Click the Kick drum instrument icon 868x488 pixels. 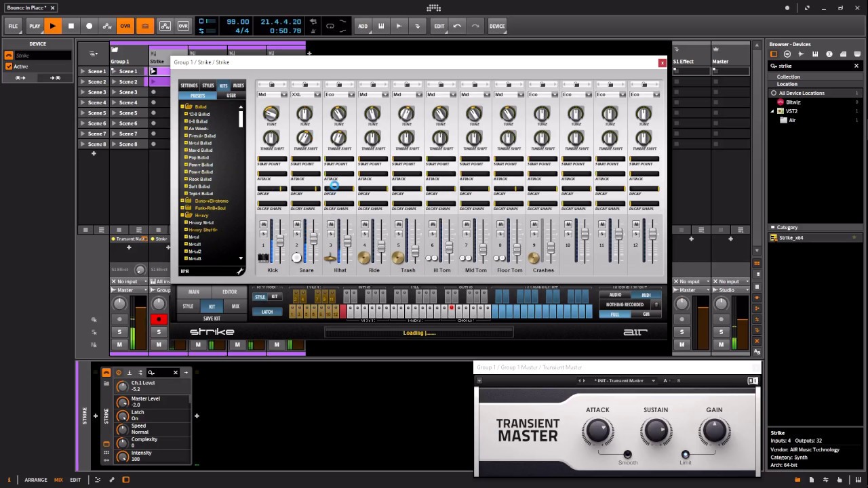(263, 258)
